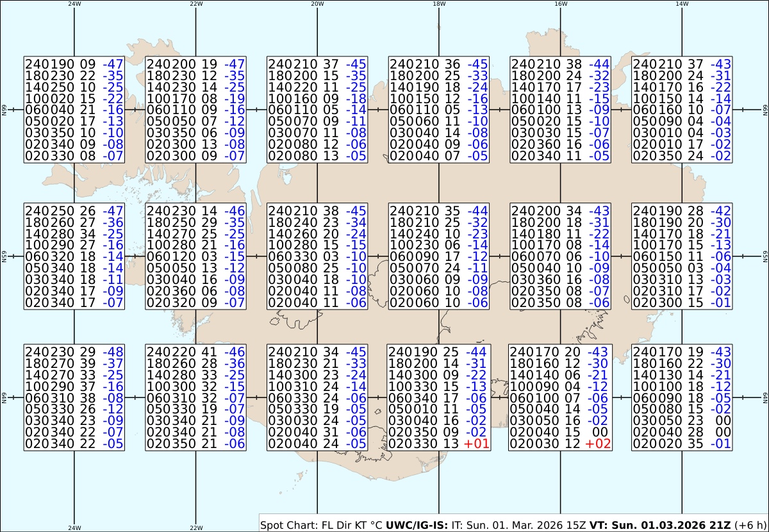
Task: Click the row '240190 28 -42'
Action: [682, 211]
